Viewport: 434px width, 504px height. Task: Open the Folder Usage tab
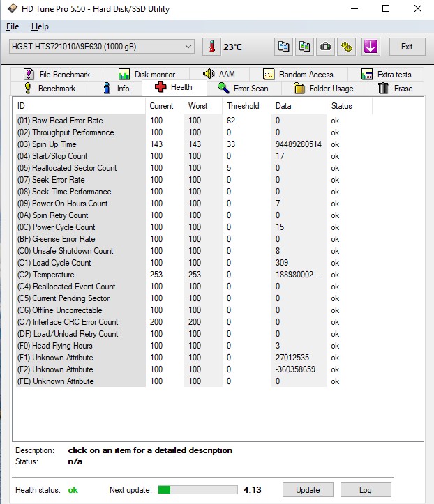[x=323, y=88]
